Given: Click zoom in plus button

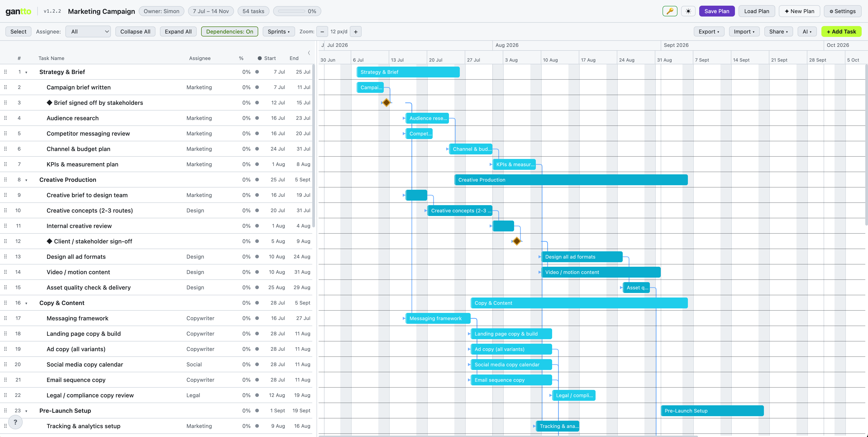Looking at the screenshot, I should click(355, 32).
